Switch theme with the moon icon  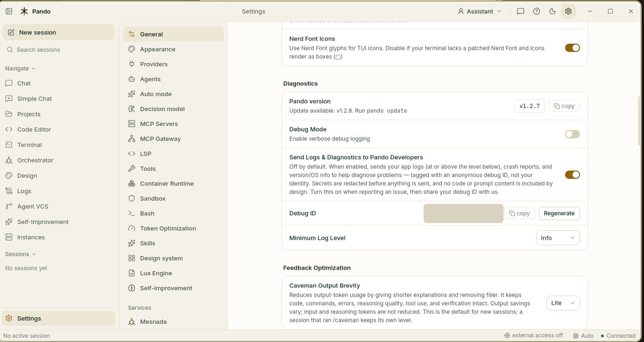pyautogui.click(x=552, y=11)
